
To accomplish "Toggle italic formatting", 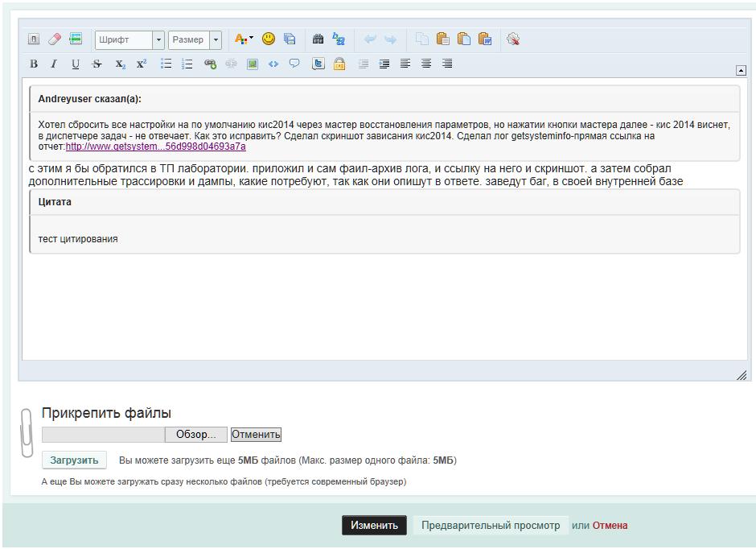I will (x=54, y=64).
